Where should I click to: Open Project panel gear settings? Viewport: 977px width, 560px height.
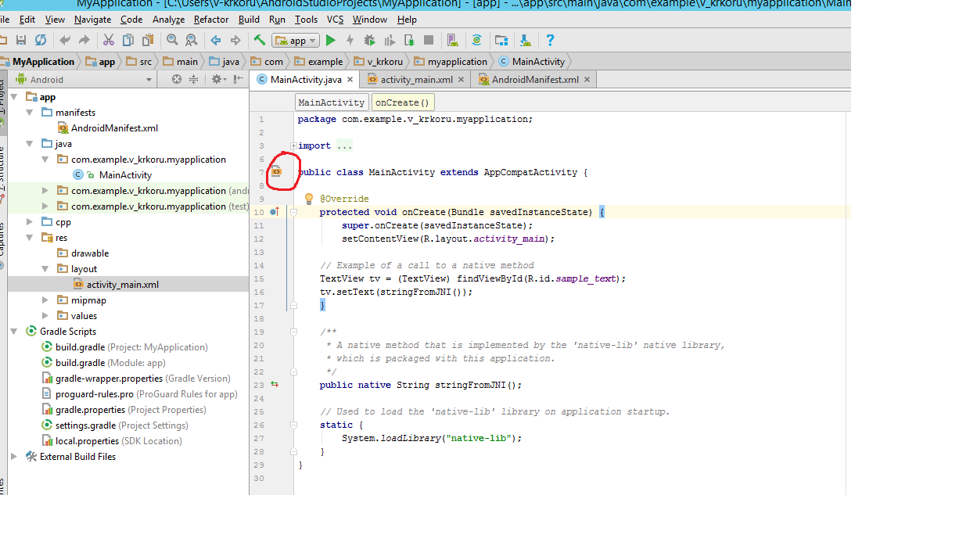coord(218,79)
